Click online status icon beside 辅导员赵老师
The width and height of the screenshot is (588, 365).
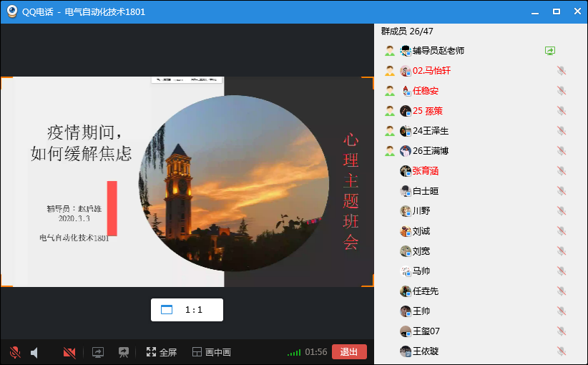point(390,51)
